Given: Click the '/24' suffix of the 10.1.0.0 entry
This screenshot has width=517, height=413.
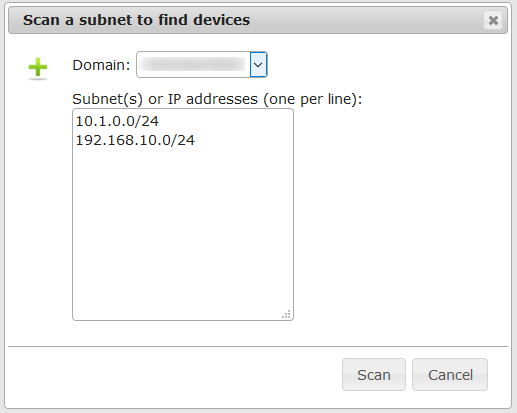Looking at the screenshot, I should (x=147, y=121).
